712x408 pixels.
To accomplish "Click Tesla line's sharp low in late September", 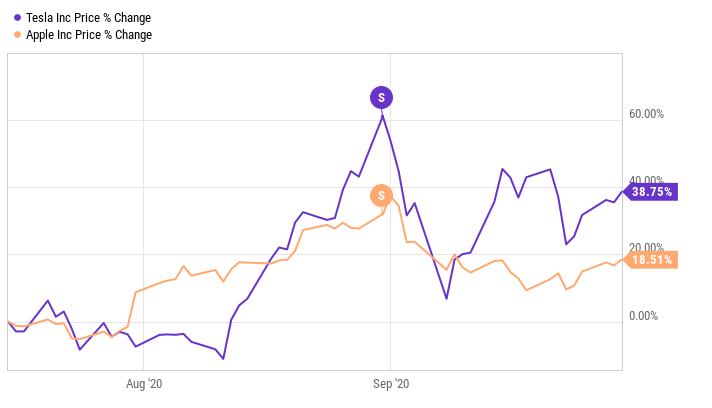I will 566,244.
